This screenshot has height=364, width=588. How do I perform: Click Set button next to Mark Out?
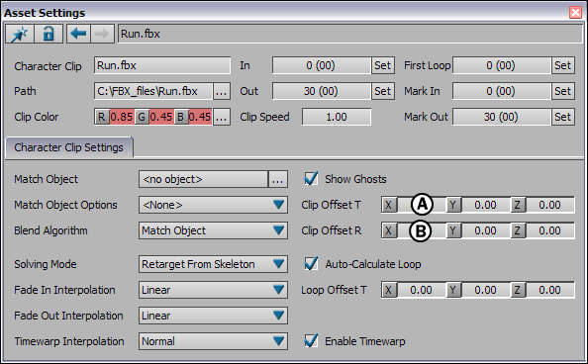(563, 117)
